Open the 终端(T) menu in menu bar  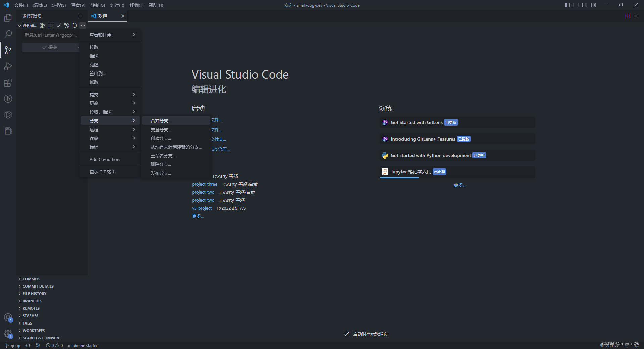coord(136,5)
